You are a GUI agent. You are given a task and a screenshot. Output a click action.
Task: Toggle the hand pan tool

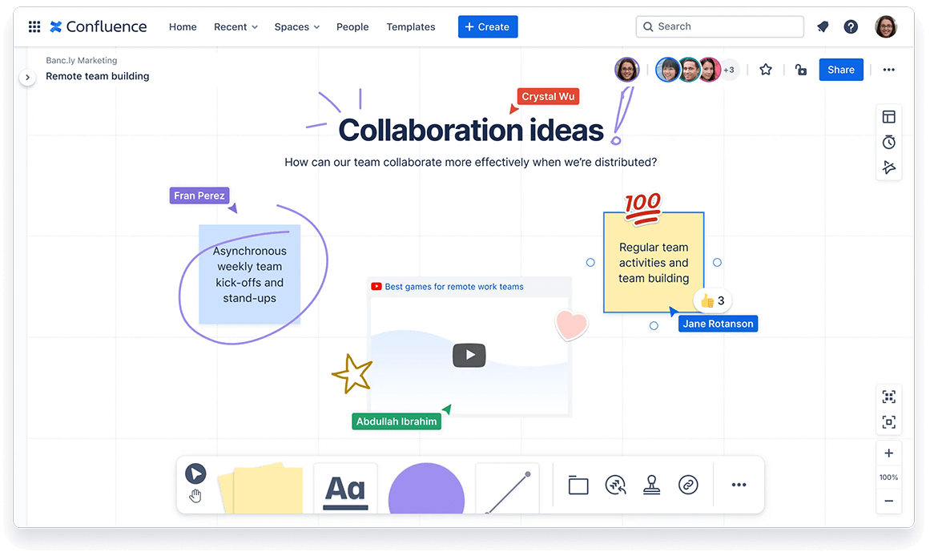pos(195,495)
